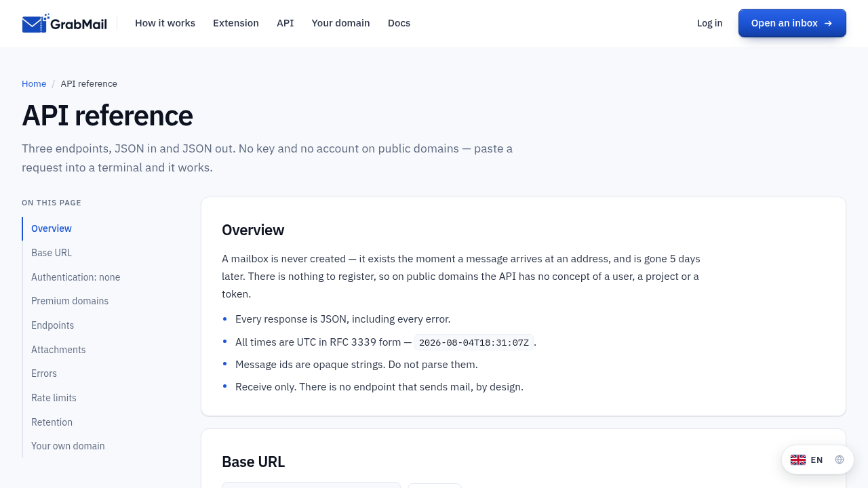
Task: Click the Home breadcrumb link
Action: tap(34, 83)
